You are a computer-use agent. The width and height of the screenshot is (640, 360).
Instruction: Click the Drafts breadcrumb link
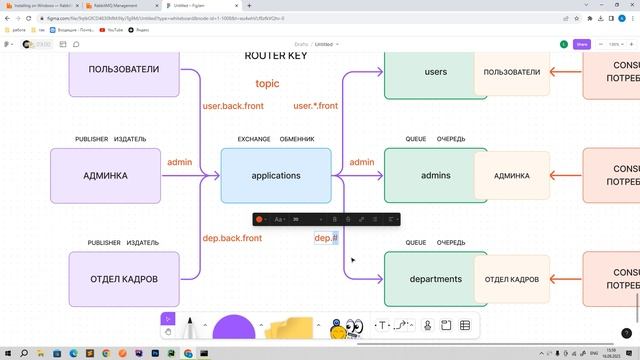(x=301, y=44)
